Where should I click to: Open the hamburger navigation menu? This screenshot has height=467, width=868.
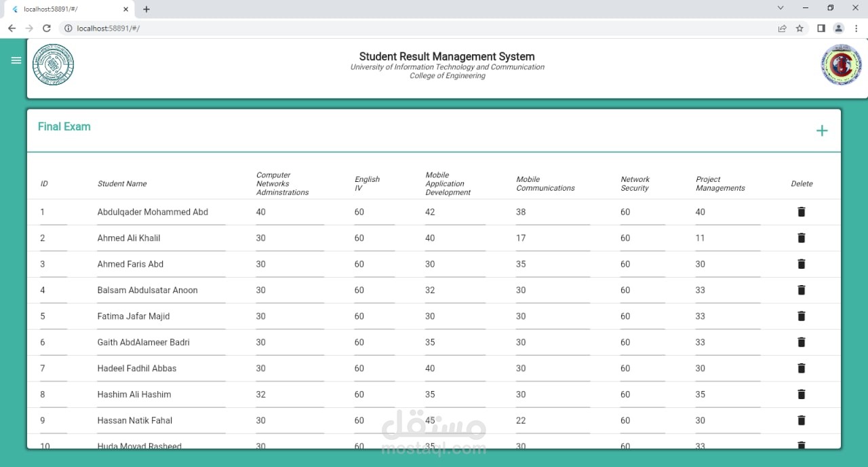16,60
